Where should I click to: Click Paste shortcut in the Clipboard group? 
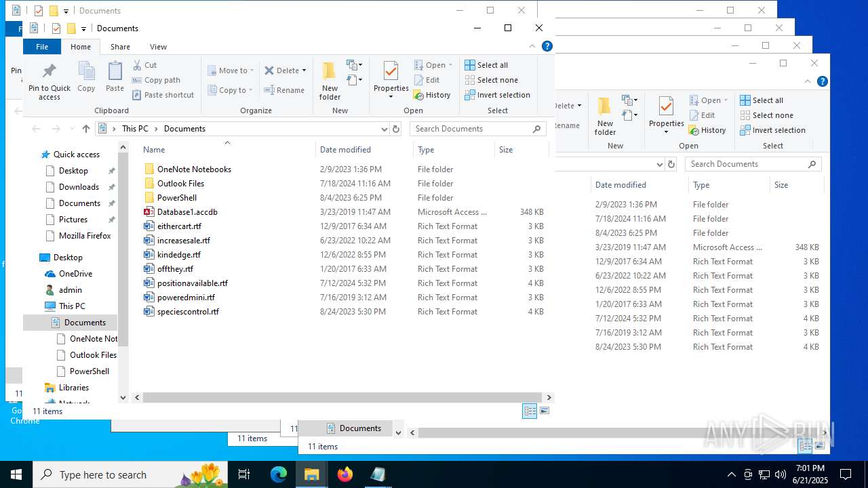(163, 95)
